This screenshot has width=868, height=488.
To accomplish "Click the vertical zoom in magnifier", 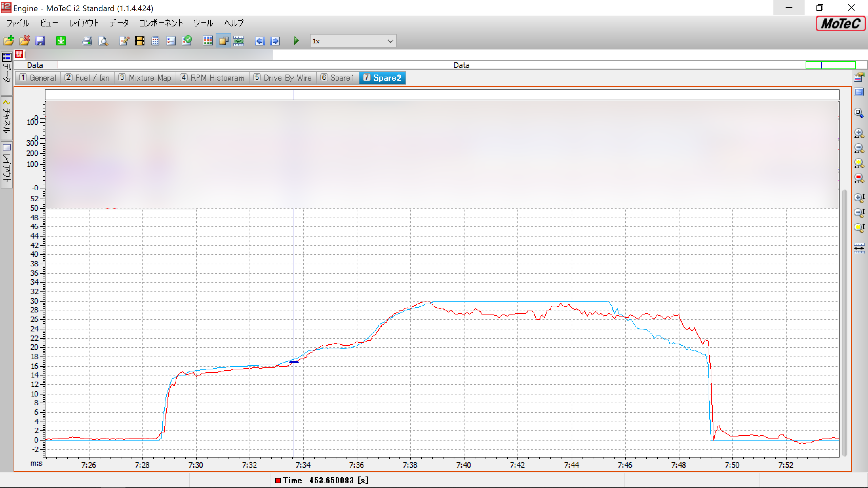I will pyautogui.click(x=859, y=198).
